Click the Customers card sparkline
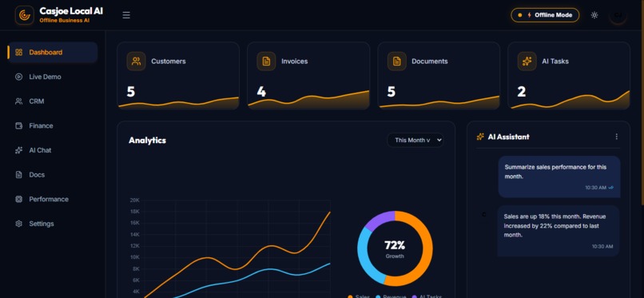Screen dimensions: 644x298 point(178,103)
